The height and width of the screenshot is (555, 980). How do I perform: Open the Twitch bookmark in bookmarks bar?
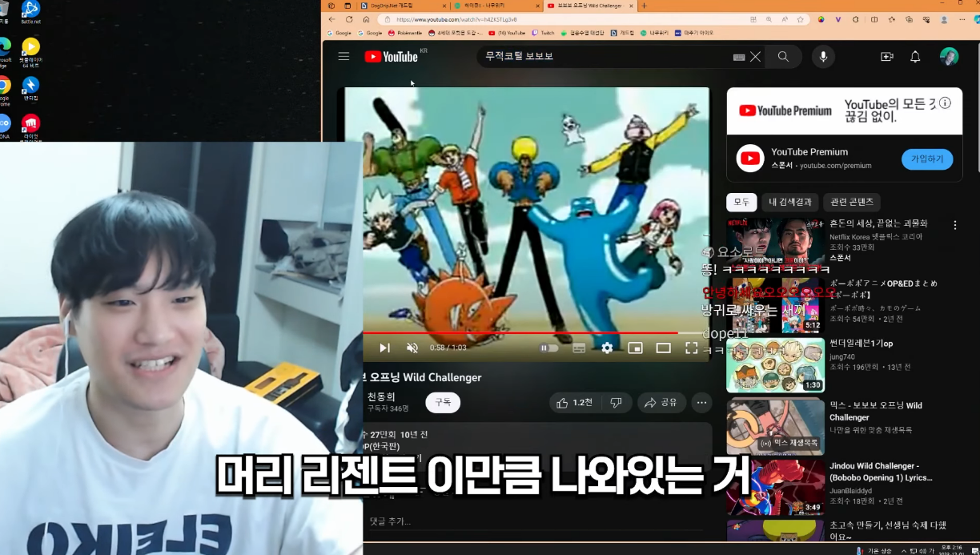(x=544, y=33)
